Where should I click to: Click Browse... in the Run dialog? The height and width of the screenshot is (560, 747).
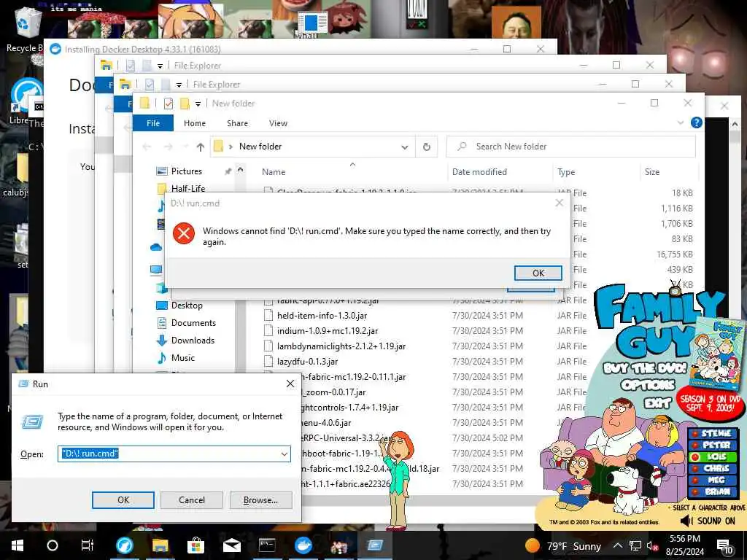tap(260, 500)
